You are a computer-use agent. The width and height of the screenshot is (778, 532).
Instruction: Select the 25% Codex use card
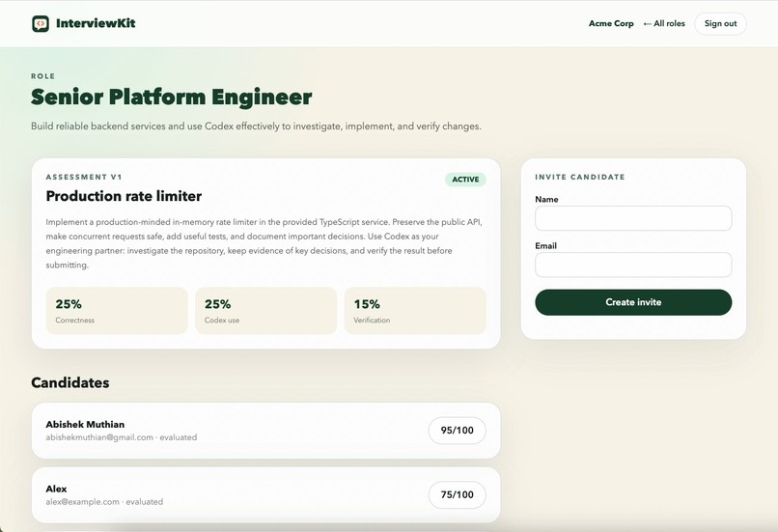coord(266,311)
